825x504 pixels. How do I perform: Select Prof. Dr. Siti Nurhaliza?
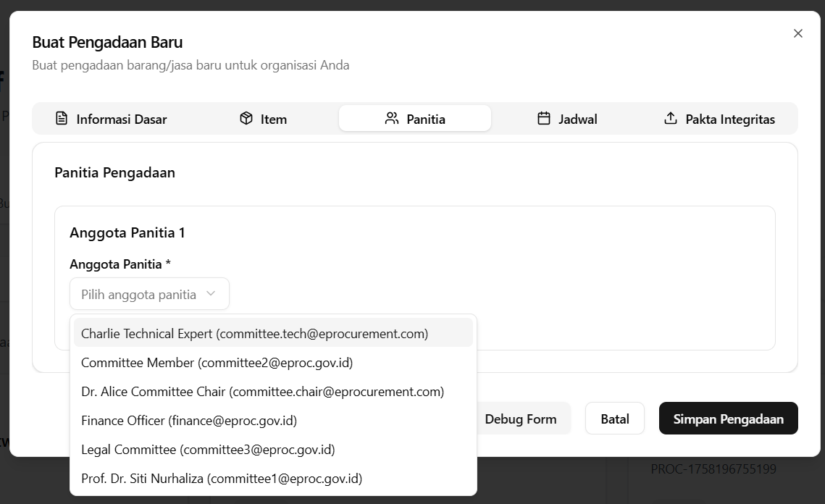pyautogui.click(x=221, y=479)
